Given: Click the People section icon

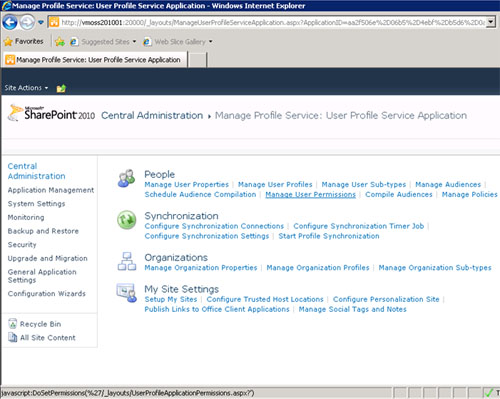Looking at the screenshot, I should coord(126,178).
